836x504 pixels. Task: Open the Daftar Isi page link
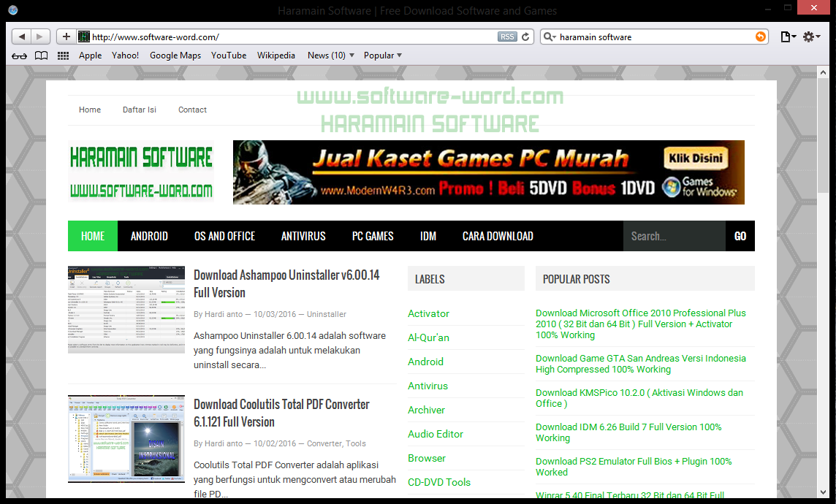click(x=139, y=110)
